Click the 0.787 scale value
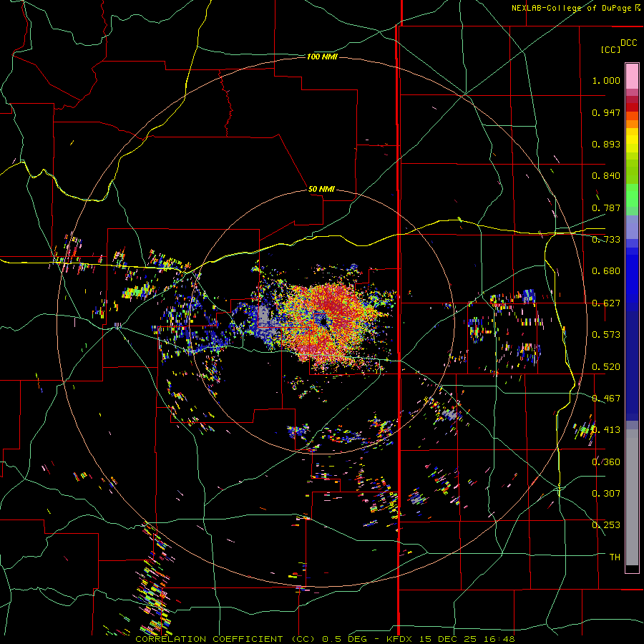This screenshot has width=644, height=644. pos(606,208)
